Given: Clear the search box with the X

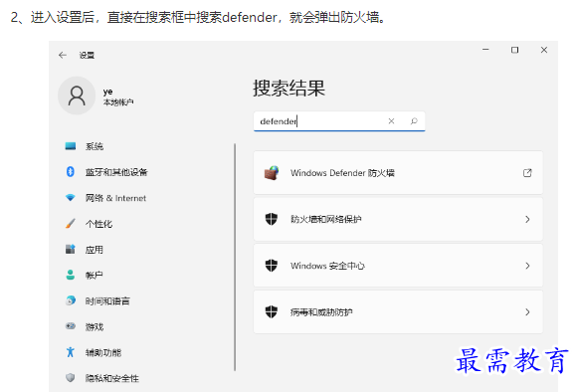Looking at the screenshot, I should (391, 121).
